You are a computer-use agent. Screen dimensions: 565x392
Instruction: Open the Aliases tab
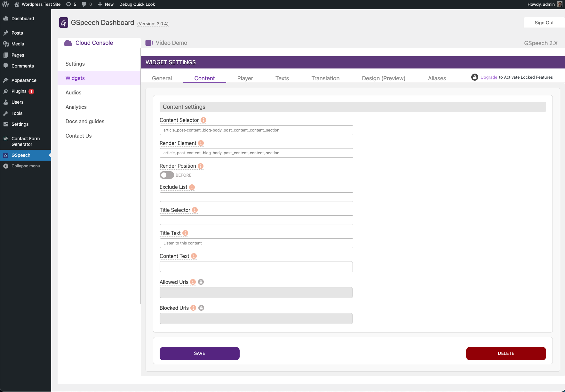point(437,78)
